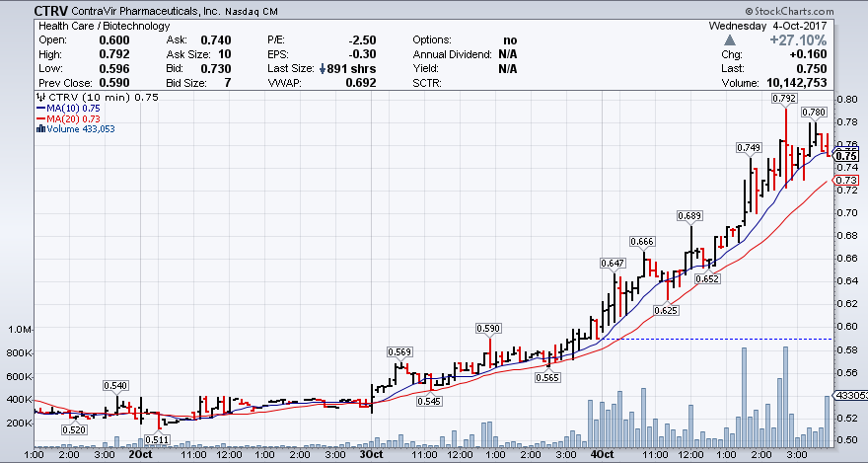The width and height of the screenshot is (868, 463).
Task: Click the volume 433053 tag on right axis
Action: pos(849,395)
